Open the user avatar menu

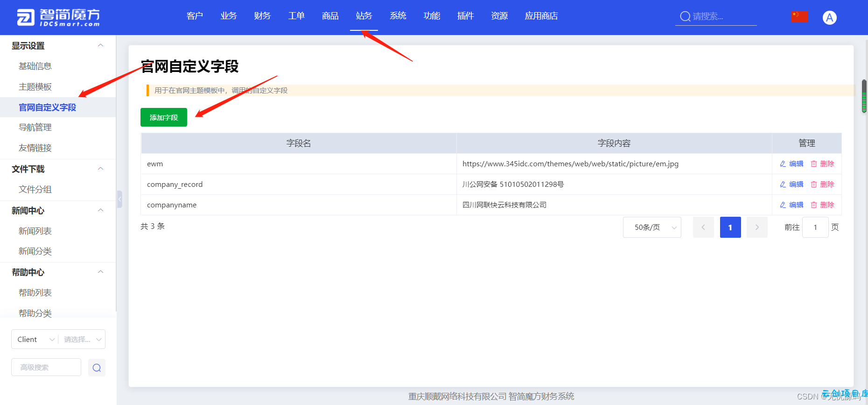(x=829, y=18)
